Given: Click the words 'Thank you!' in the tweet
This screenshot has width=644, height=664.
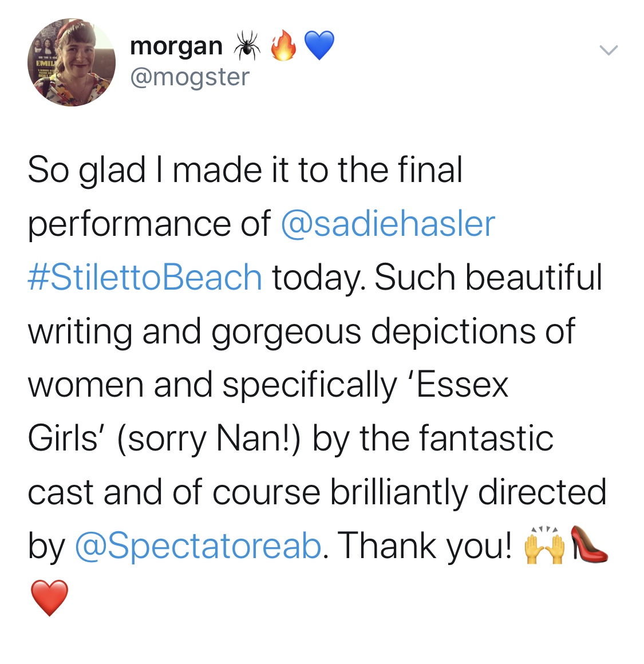Looking at the screenshot, I should point(426,546).
